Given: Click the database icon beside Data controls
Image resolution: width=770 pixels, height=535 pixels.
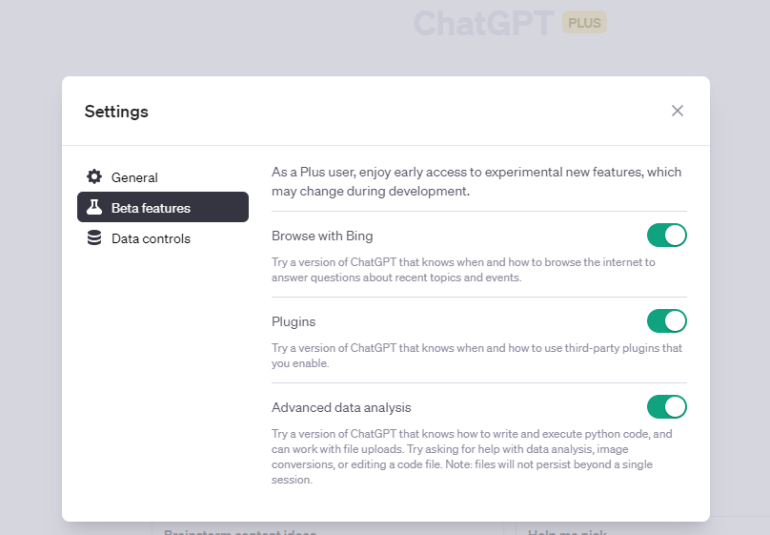Looking at the screenshot, I should (94, 238).
